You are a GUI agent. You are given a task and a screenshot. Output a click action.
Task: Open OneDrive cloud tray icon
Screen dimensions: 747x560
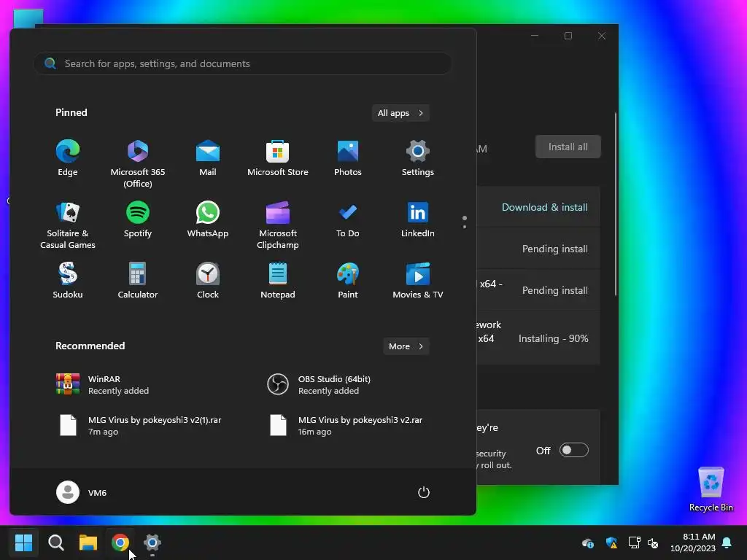click(x=588, y=542)
